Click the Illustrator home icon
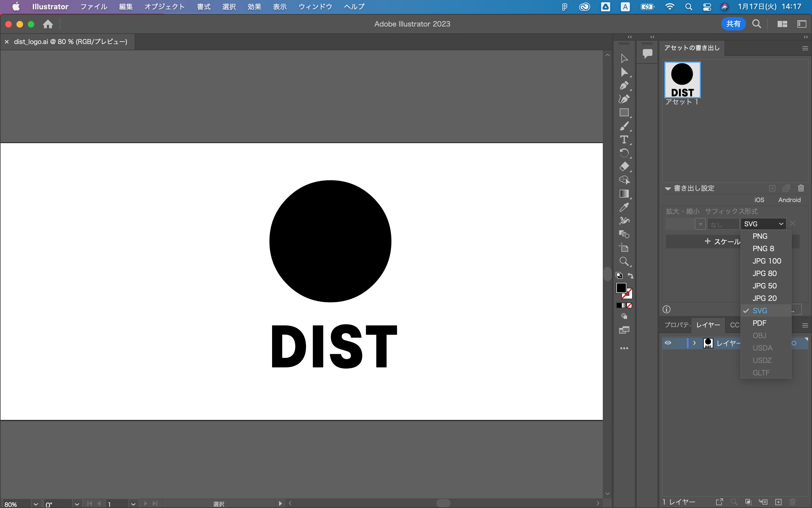 (x=48, y=24)
